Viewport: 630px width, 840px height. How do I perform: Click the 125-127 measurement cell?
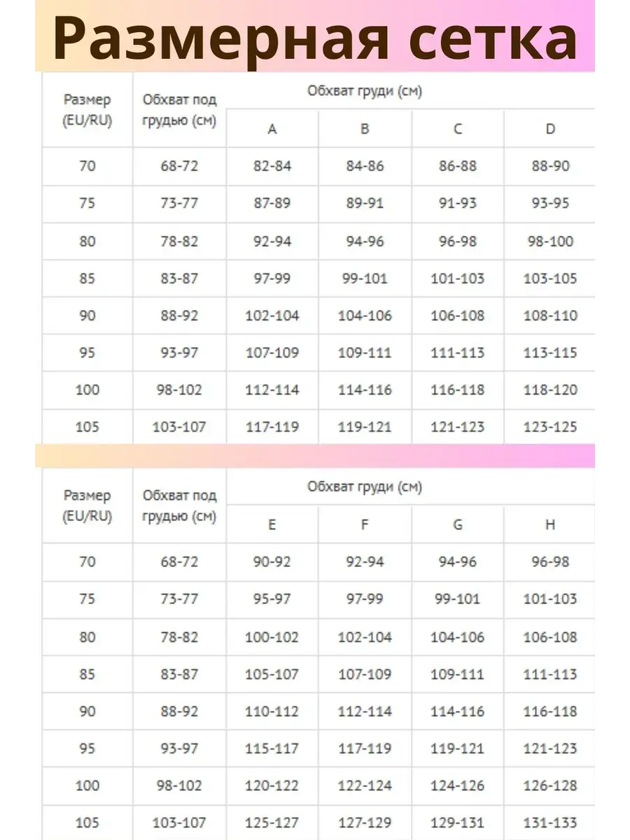click(x=272, y=822)
